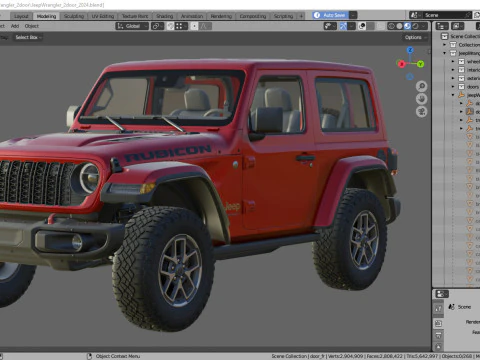Click the Scene label in properties panel
The height and width of the screenshot is (360, 480).
click(464, 307)
